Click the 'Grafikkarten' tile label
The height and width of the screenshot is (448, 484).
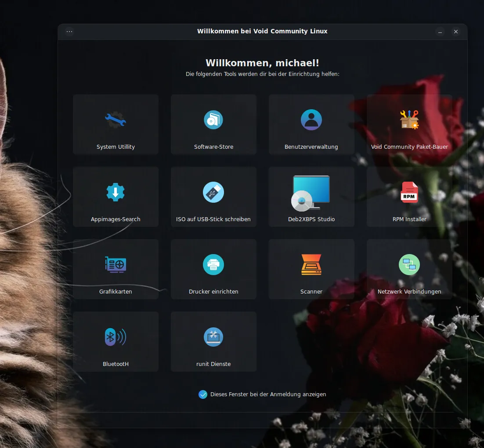click(x=116, y=291)
